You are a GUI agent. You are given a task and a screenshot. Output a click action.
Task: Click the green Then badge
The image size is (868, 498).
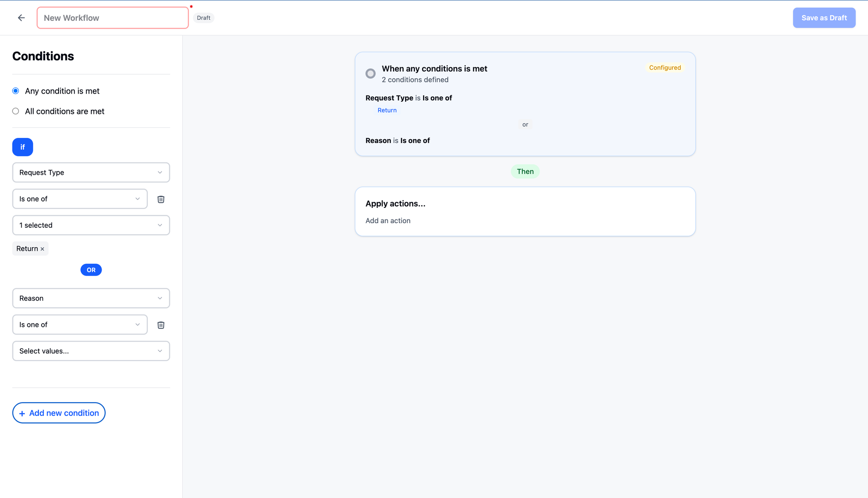pos(525,172)
